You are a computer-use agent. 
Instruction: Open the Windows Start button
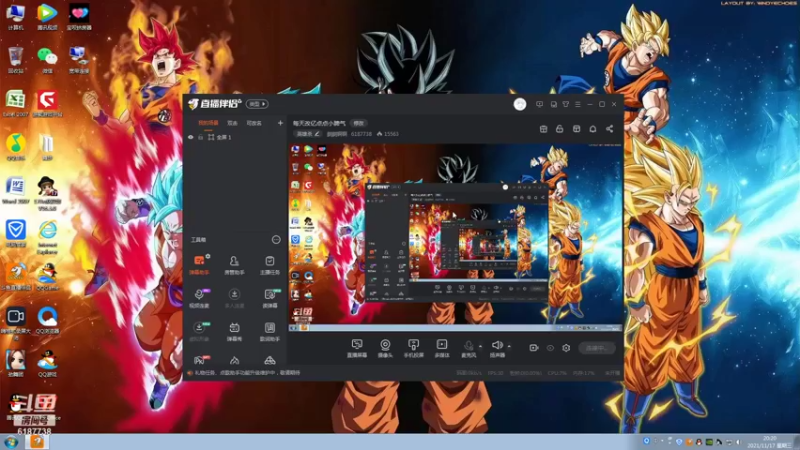11,442
